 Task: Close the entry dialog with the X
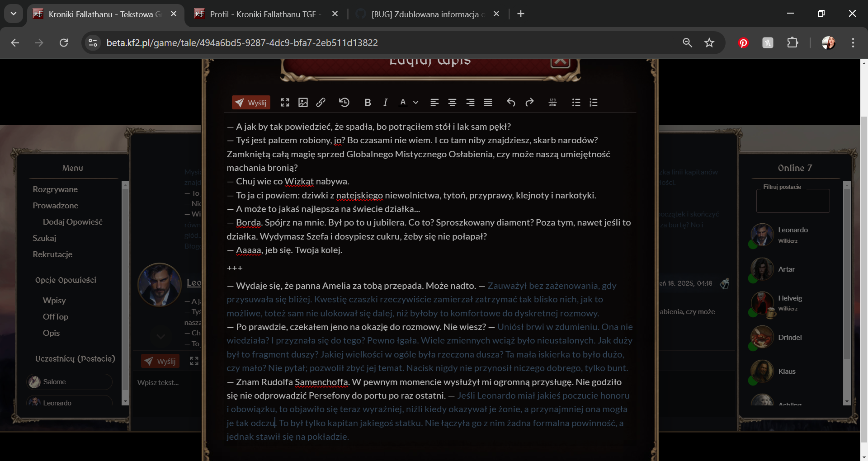560,62
